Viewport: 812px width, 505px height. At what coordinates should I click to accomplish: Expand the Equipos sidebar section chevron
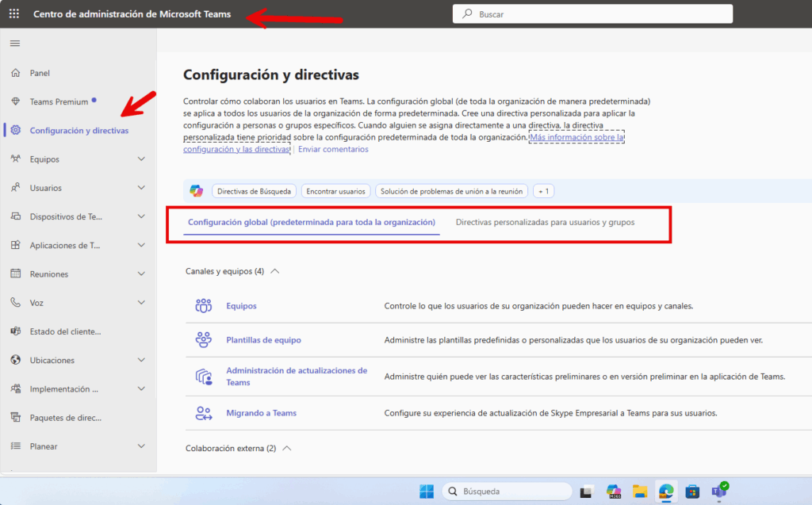(x=141, y=159)
